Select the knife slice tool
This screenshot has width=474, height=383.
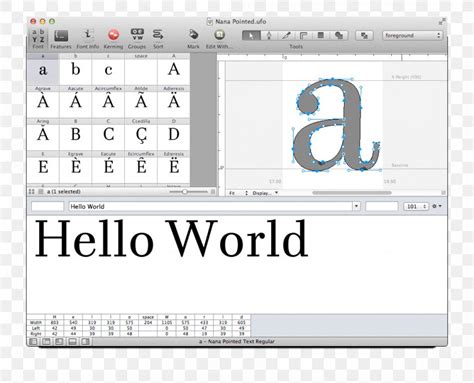coord(286,35)
